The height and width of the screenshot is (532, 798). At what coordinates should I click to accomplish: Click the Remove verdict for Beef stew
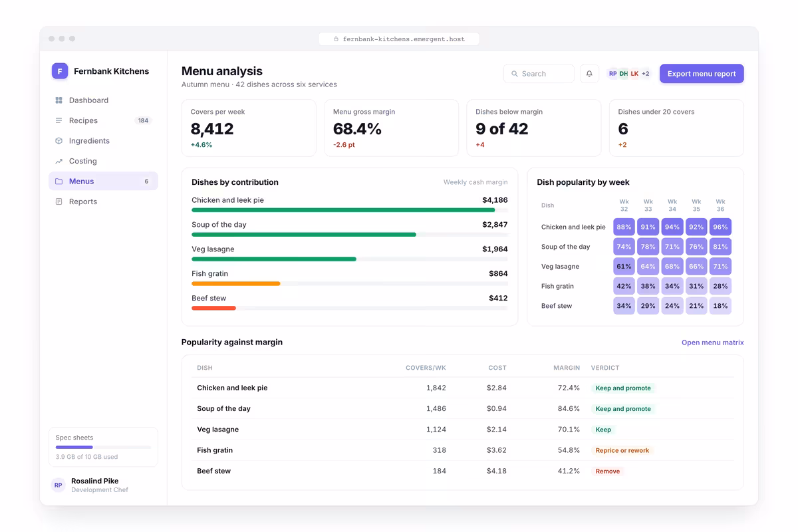click(x=608, y=471)
